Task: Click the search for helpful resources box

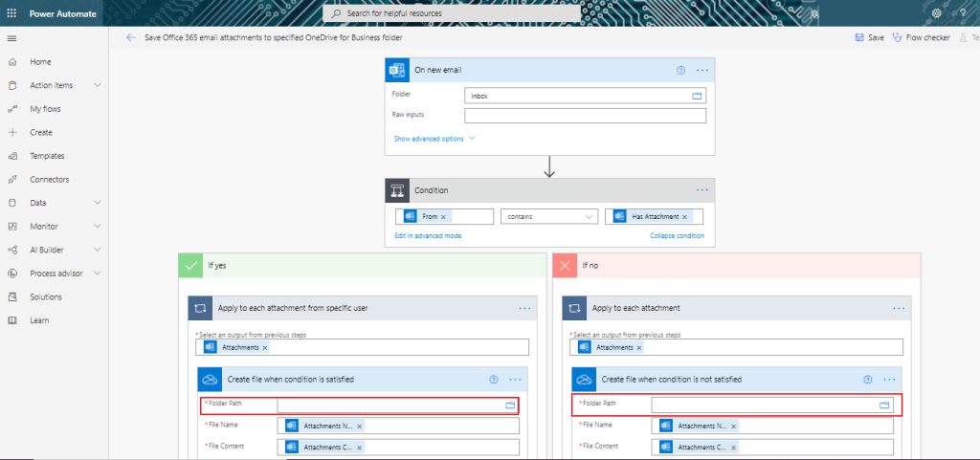Action: tap(452, 13)
